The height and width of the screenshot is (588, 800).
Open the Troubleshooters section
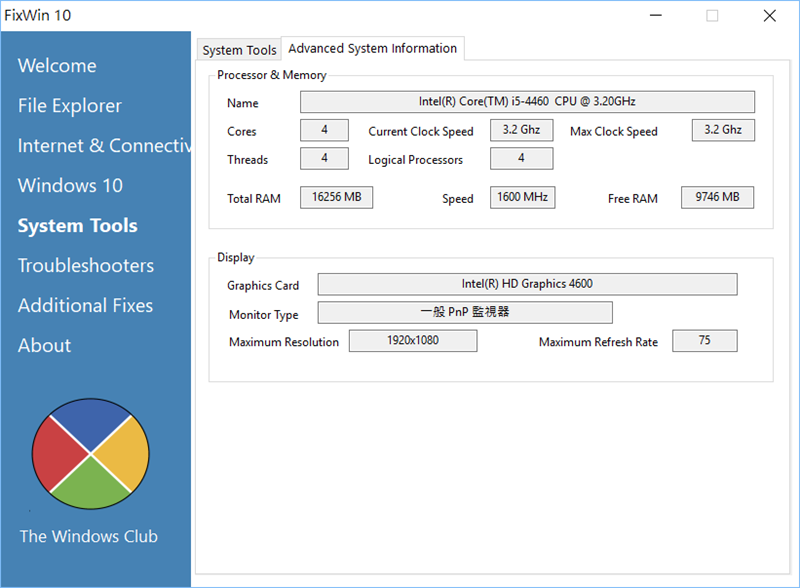[86, 266]
